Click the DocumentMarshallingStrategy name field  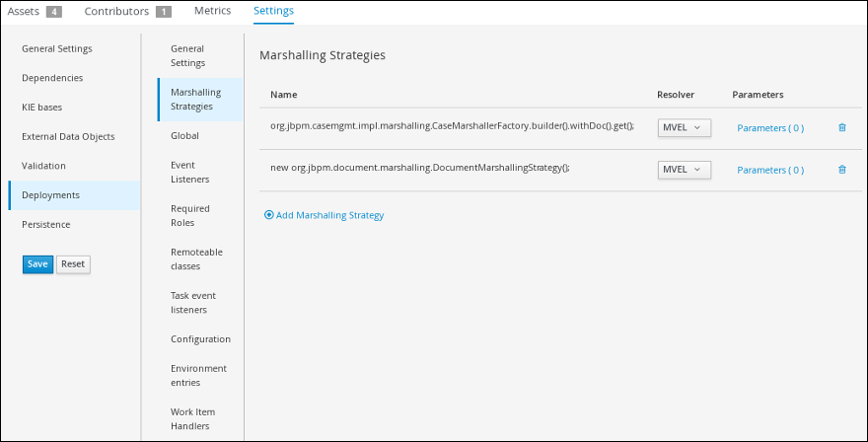(419, 168)
